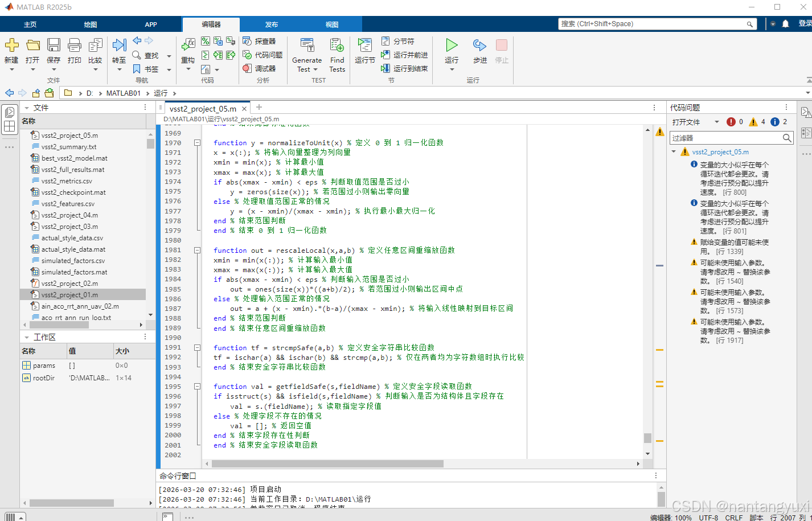This screenshot has width=812, height=521.
Task: Collapse the Workspace (工作区) panel
Action: [x=26, y=337]
